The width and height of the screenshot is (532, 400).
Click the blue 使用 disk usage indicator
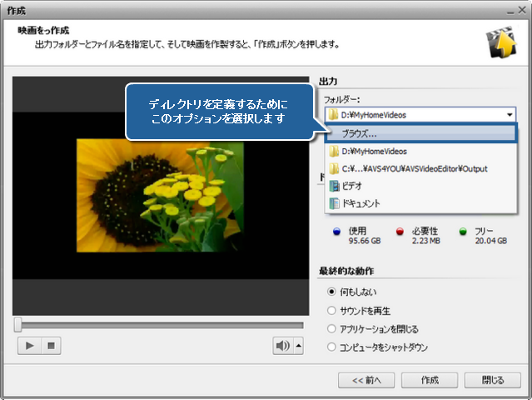click(x=336, y=232)
